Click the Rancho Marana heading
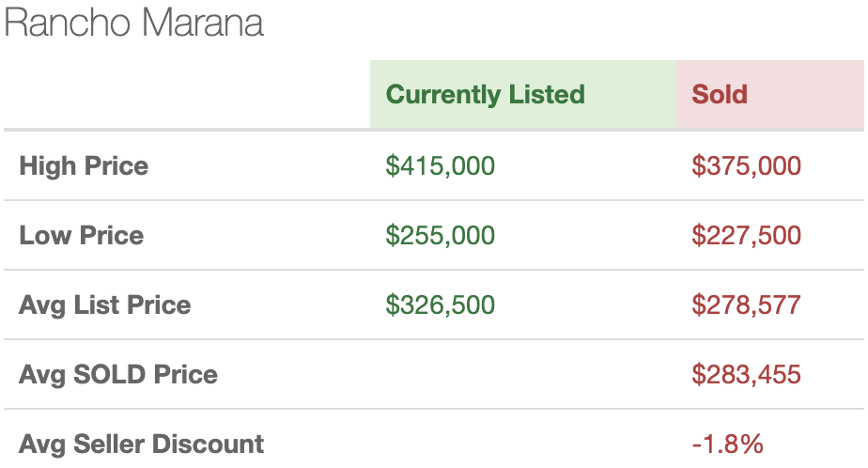 click(133, 23)
